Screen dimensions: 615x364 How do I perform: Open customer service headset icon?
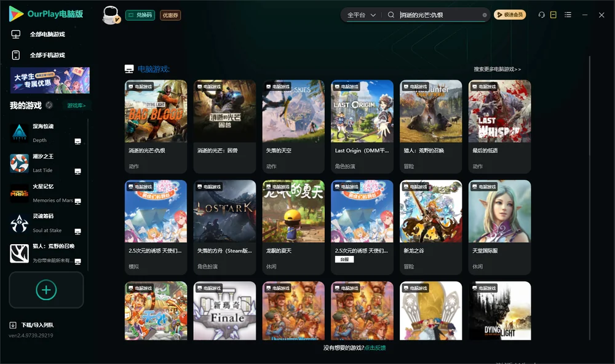[542, 15]
